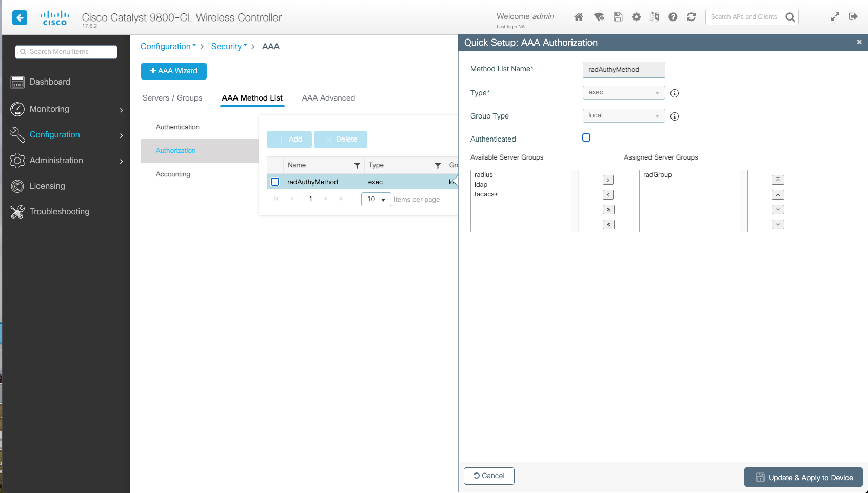Image resolution: width=868 pixels, height=493 pixels.
Task: Click the Add button
Action: coord(289,140)
